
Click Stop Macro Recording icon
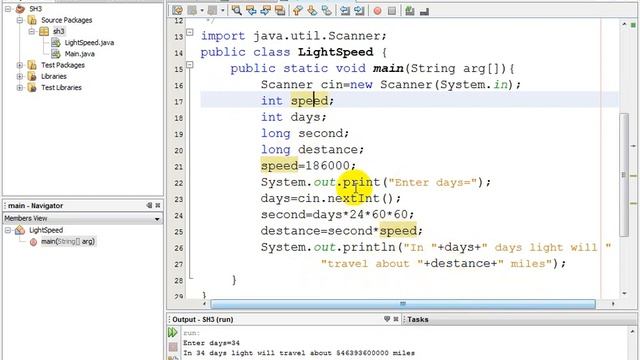pyautogui.click(x=392, y=11)
